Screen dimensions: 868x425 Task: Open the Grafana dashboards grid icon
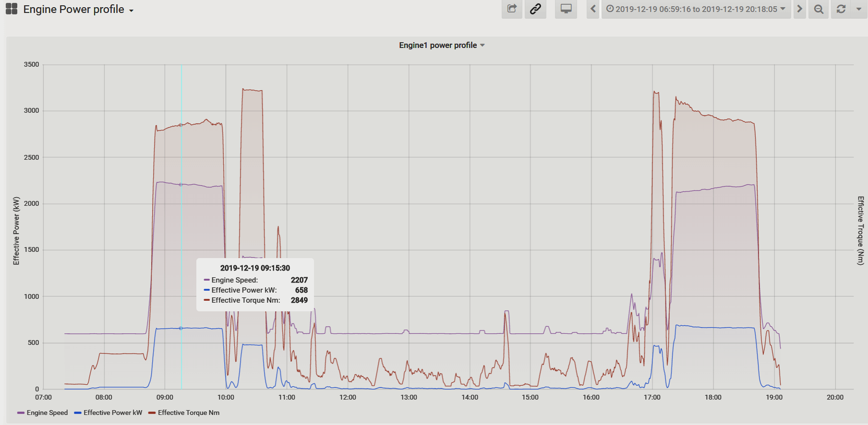12,9
